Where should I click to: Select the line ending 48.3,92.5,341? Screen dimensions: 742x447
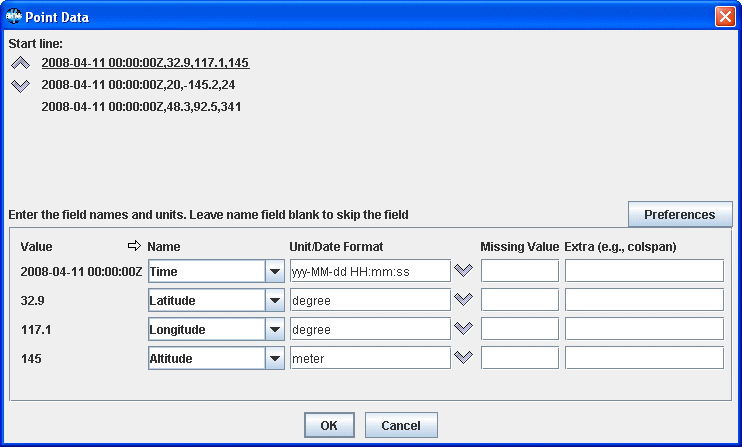pyautogui.click(x=141, y=107)
